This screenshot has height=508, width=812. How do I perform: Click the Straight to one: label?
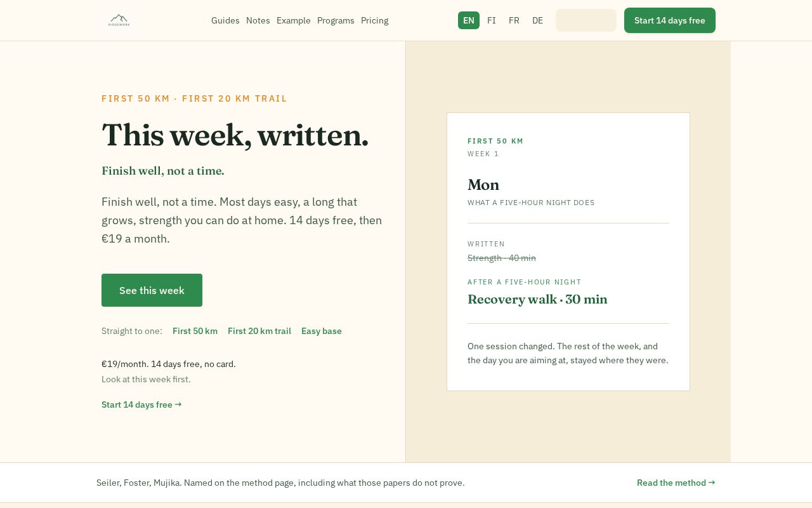point(132,331)
